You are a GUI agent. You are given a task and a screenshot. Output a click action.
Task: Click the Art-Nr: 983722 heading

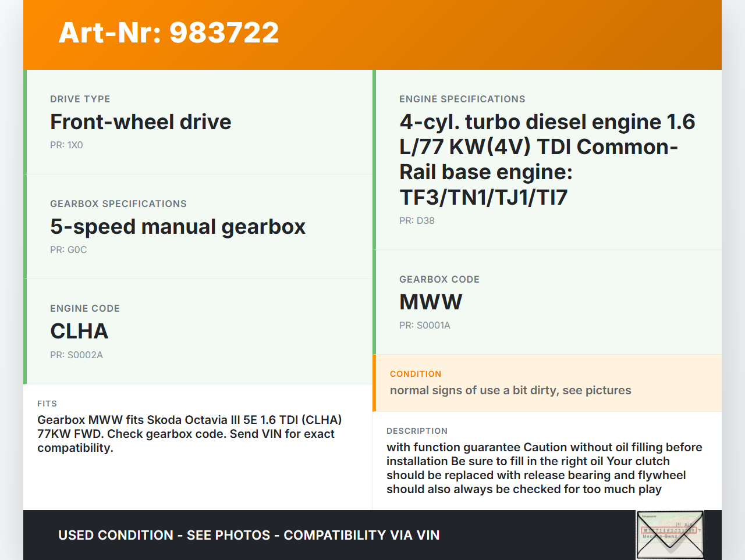point(169,33)
